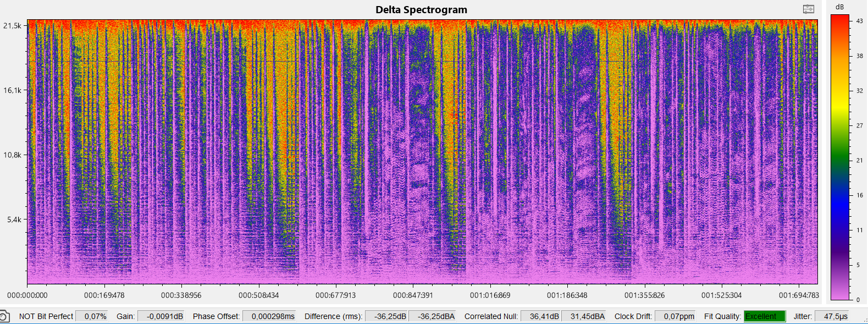This screenshot has height=324, width=868.
Task: Click the Jitter value 47,5µs
Action: (x=832, y=316)
